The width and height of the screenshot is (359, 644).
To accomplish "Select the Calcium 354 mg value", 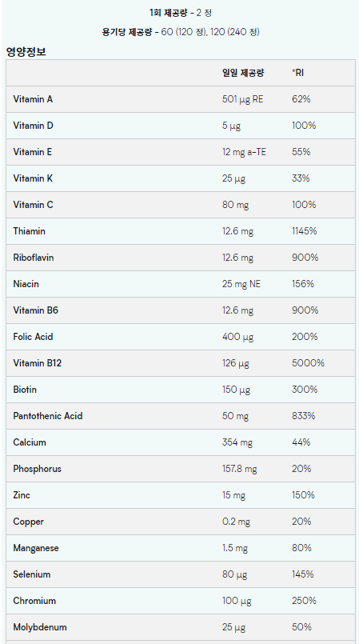I will pyautogui.click(x=237, y=442).
